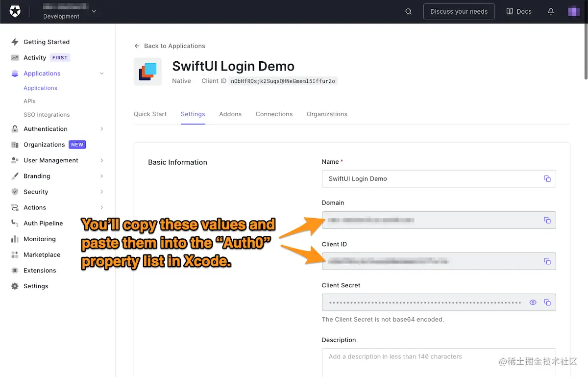Click the Authentication lock icon
The image size is (588, 377).
(x=15, y=129)
